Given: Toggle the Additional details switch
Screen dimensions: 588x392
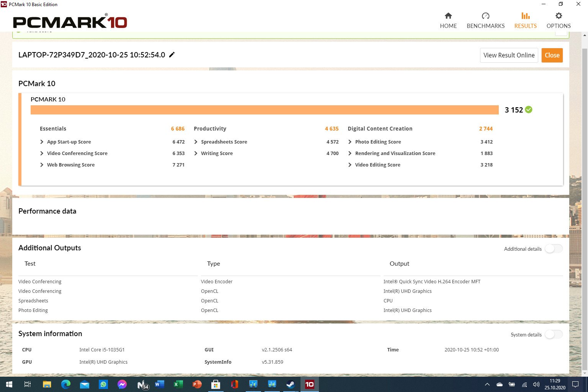Looking at the screenshot, I should click(x=554, y=249).
